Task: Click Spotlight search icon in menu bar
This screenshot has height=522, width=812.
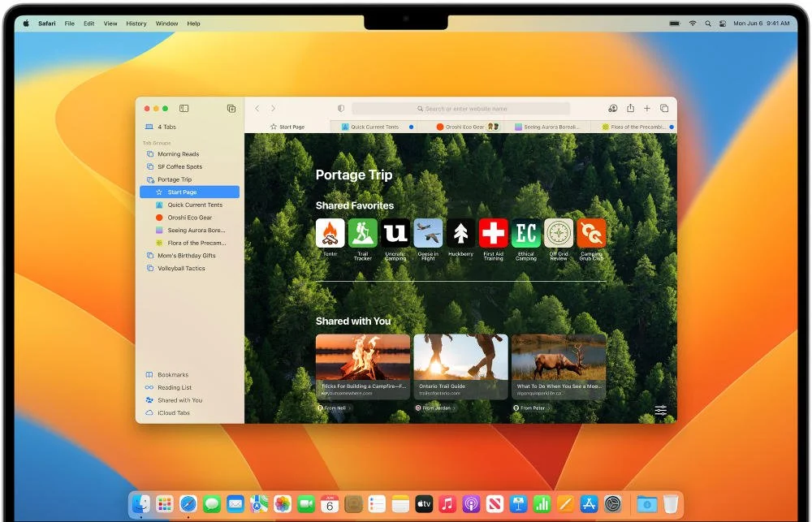Action: pyautogui.click(x=708, y=24)
